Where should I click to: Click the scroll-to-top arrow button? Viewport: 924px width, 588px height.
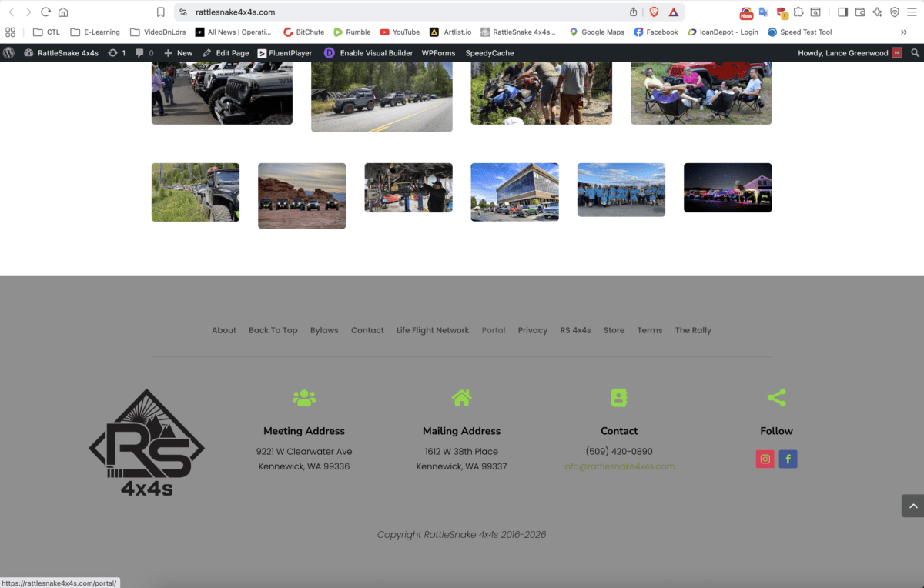(x=912, y=506)
